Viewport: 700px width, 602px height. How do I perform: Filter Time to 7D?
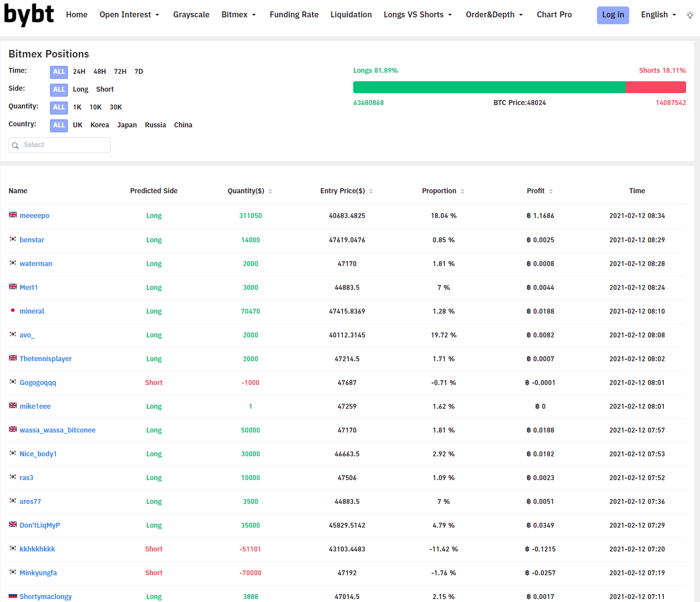[x=139, y=72]
